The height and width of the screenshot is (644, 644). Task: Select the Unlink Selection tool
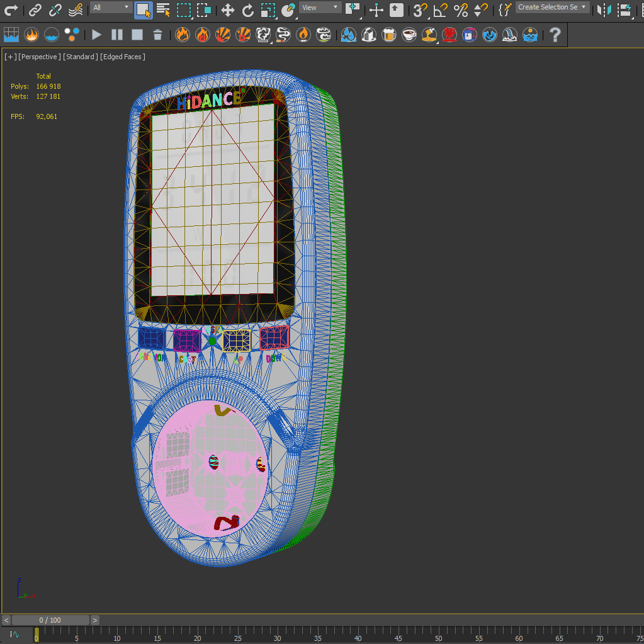[x=55, y=9]
